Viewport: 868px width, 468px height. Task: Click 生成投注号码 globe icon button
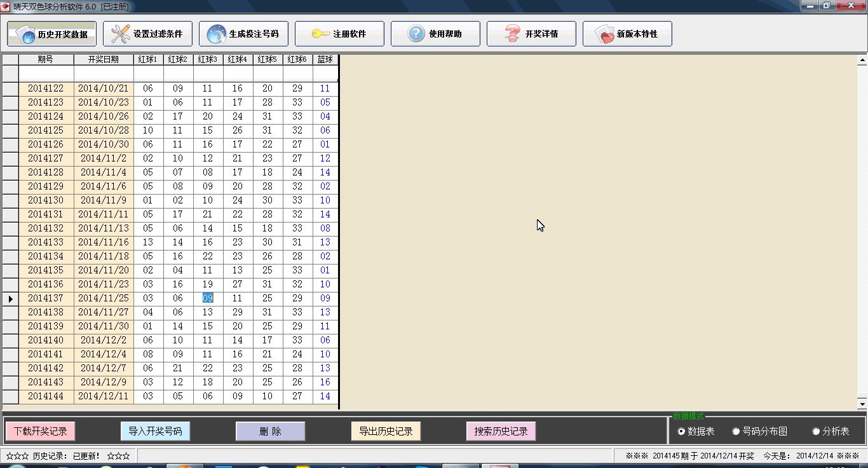tap(243, 34)
